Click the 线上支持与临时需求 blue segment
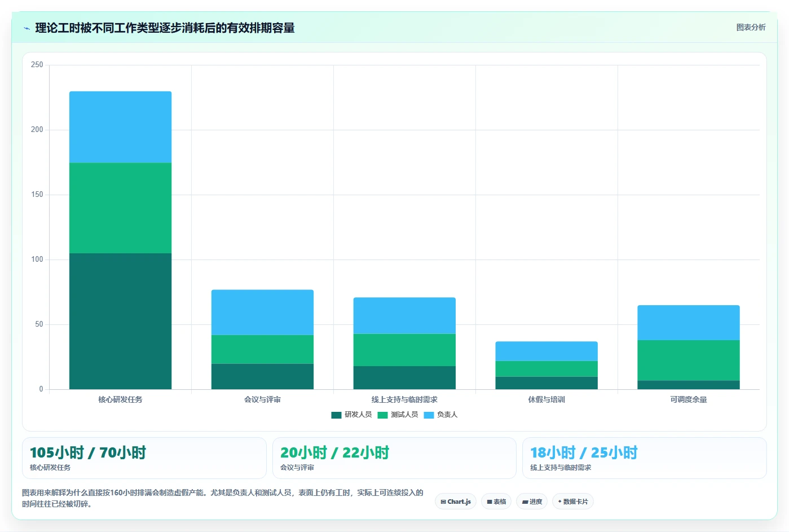Image resolution: width=789 pixels, height=532 pixels. click(404, 315)
